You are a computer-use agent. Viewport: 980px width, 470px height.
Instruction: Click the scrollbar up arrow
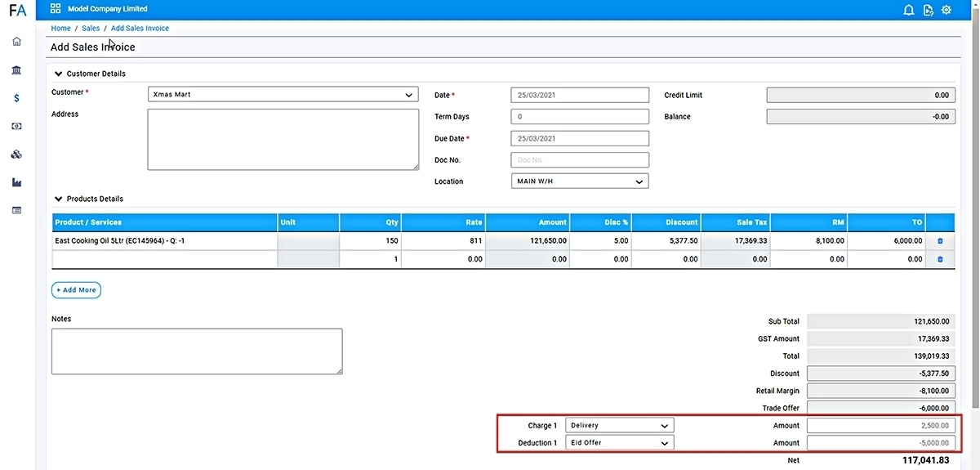click(x=975, y=4)
